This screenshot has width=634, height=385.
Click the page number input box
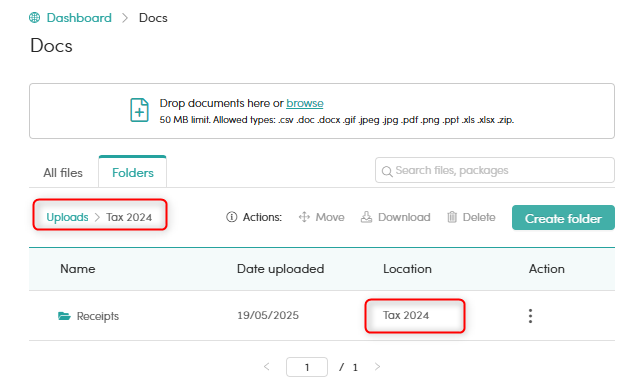pyautogui.click(x=307, y=367)
